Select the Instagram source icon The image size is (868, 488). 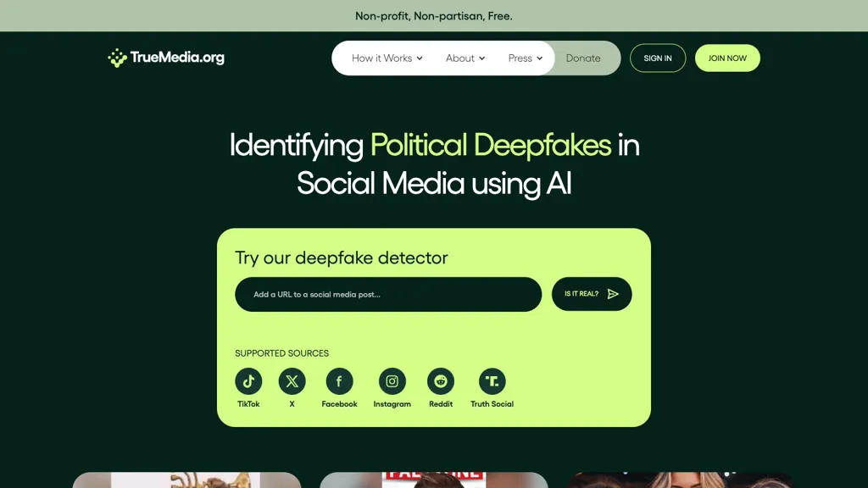click(x=392, y=381)
